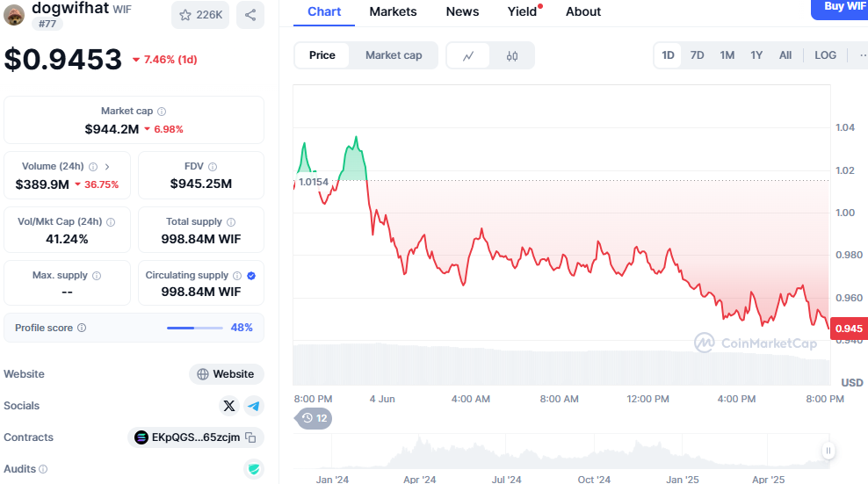This screenshot has width=868, height=484.
Task: Select Market cap chart mode
Action: point(394,55)
